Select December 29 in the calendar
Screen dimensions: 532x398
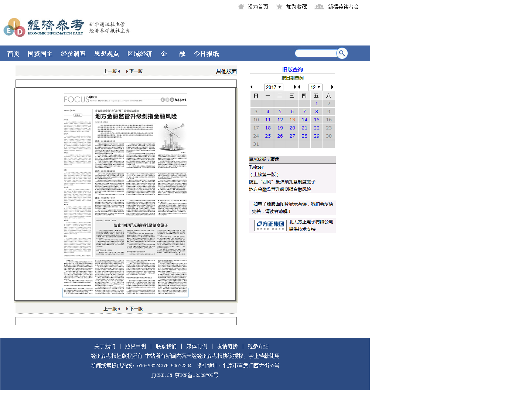pyautogui.click(x=317, y=136)
